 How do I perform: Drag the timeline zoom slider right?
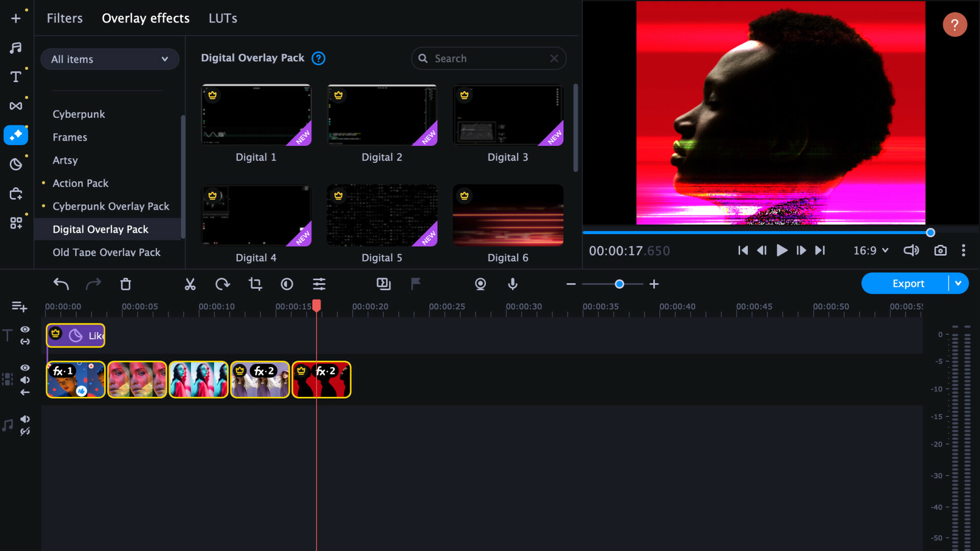click(x=617, y=283)
